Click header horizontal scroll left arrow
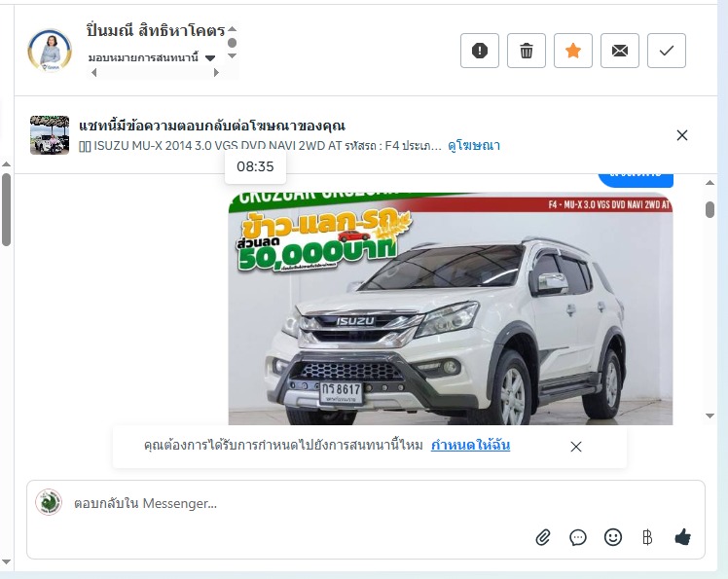The width and height of the screenshot is (728, 579). coord(93,72)
